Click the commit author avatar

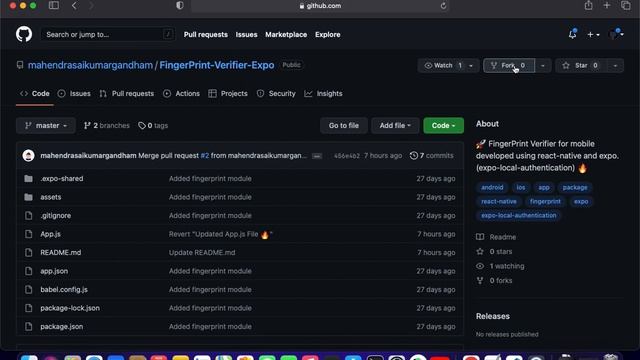click(x=28, y=155)
